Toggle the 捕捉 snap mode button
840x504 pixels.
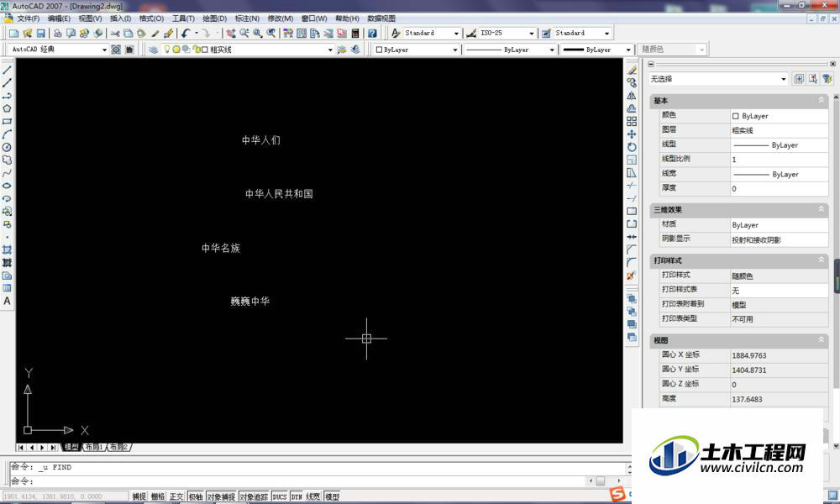139,496
